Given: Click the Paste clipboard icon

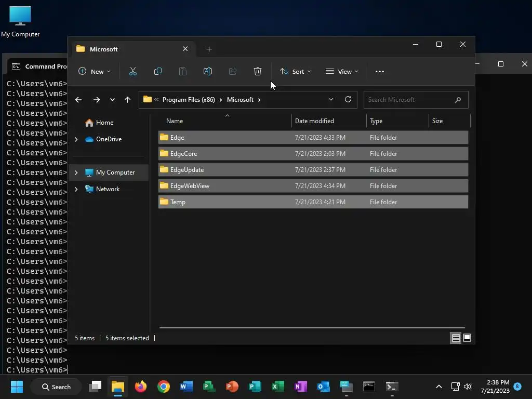Looking at the screenshot, I should [x=182, y=72].
